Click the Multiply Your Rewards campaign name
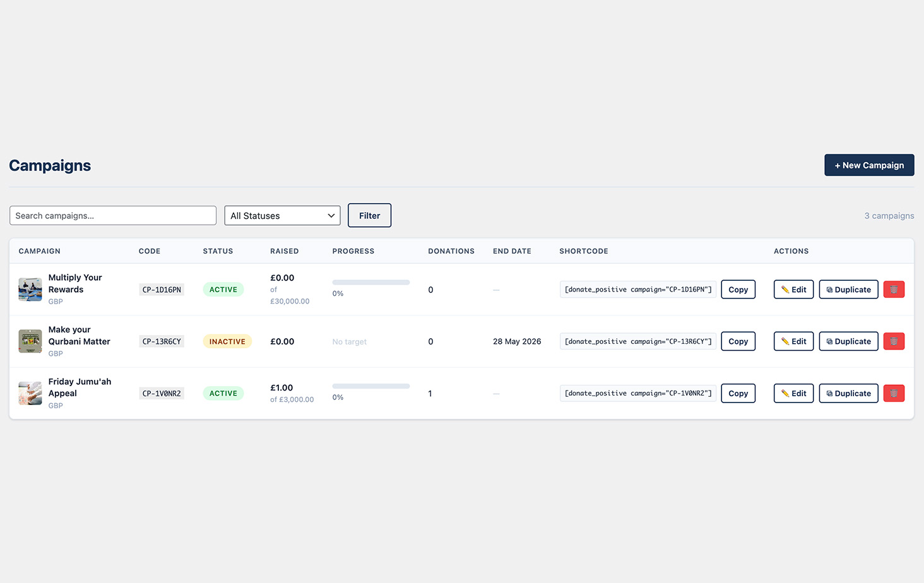 75,283
